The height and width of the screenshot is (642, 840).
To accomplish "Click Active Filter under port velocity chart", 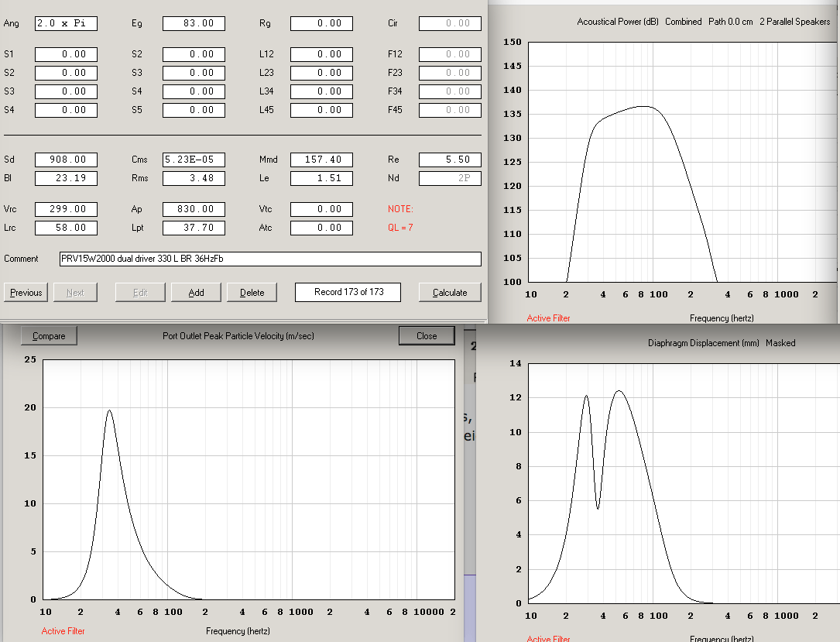I will click(x=63, y=631).
